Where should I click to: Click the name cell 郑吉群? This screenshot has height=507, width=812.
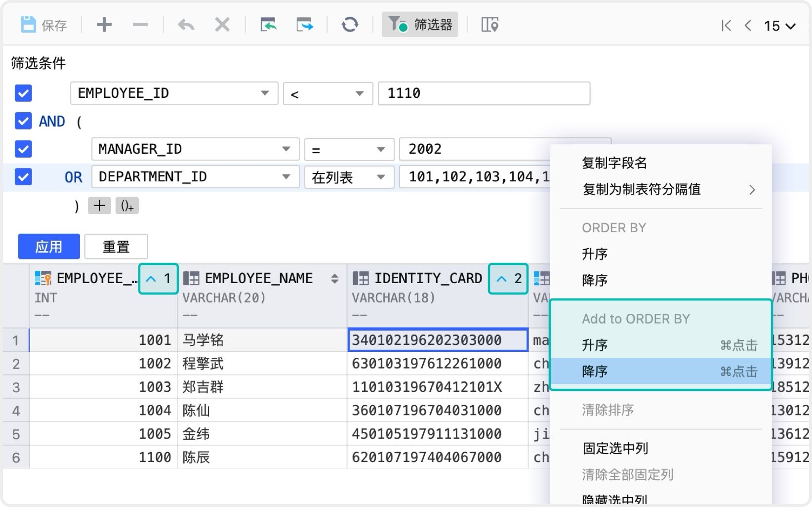(x=262, y=387)
